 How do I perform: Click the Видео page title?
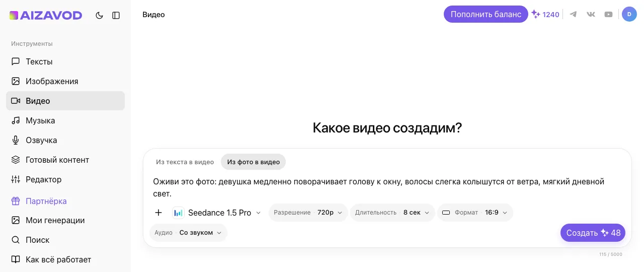pos(153,15)
